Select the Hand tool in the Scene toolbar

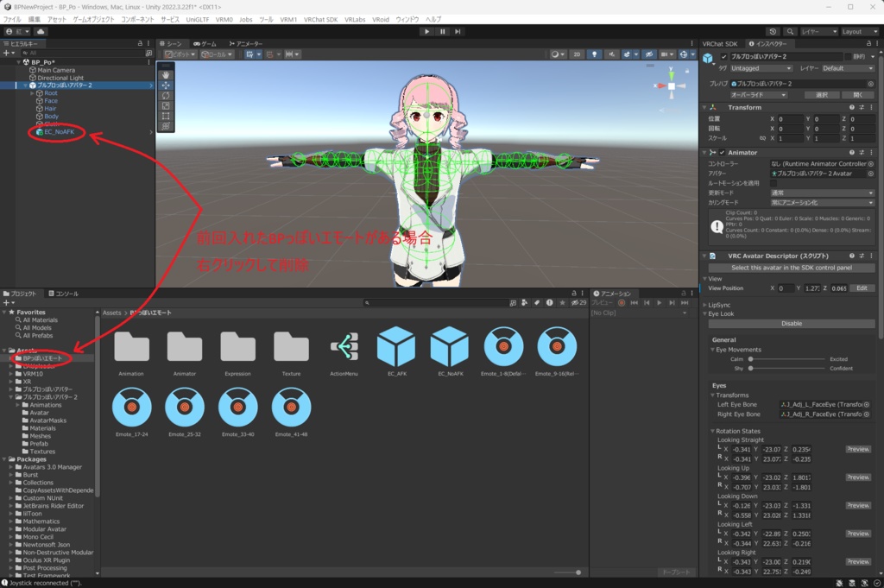[166, 76]
